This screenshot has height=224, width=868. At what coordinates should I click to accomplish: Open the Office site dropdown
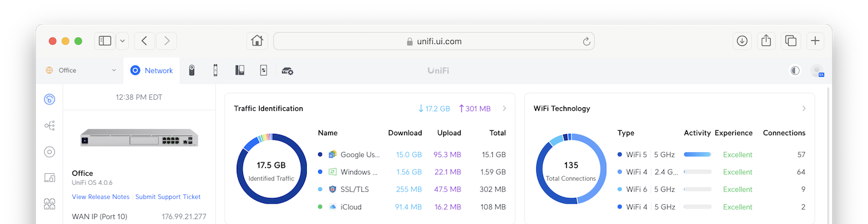tap(81, 71)
